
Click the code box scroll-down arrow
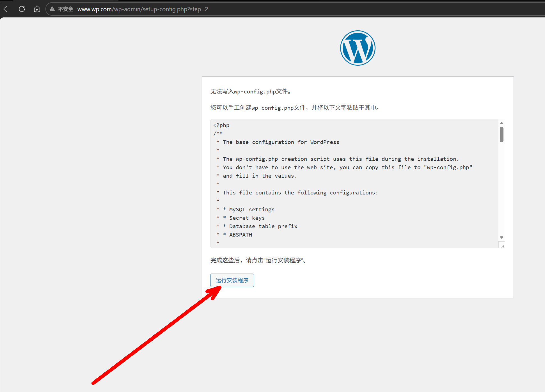click(x=502, y=237)
